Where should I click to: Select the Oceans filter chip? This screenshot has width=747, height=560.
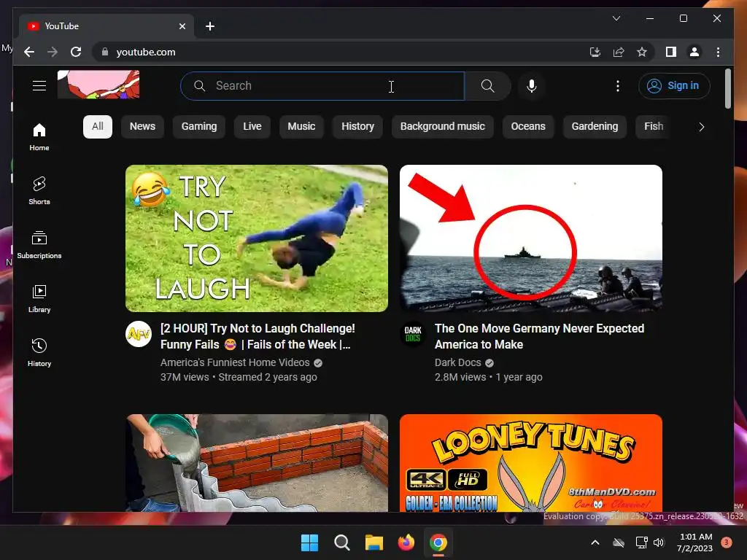528,127
